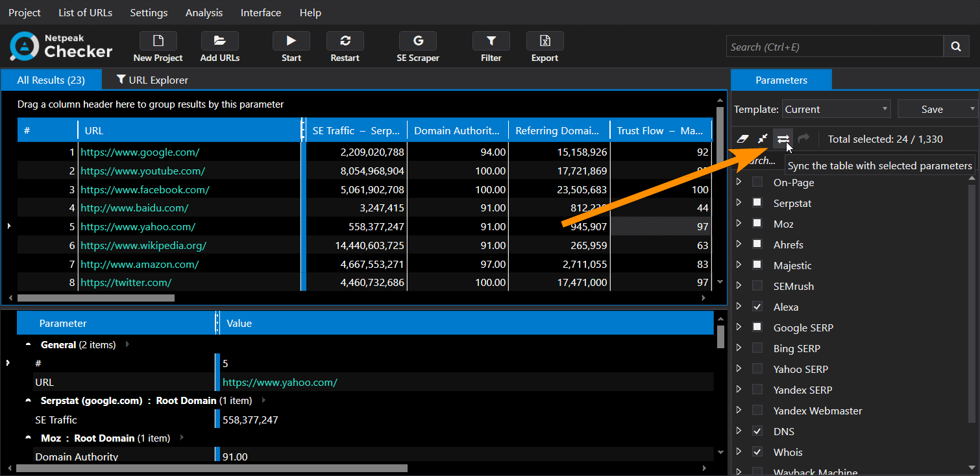Toggle the On-Page checkbox
980x476 pixels.
pyautogui.click(x=757, y=182)
